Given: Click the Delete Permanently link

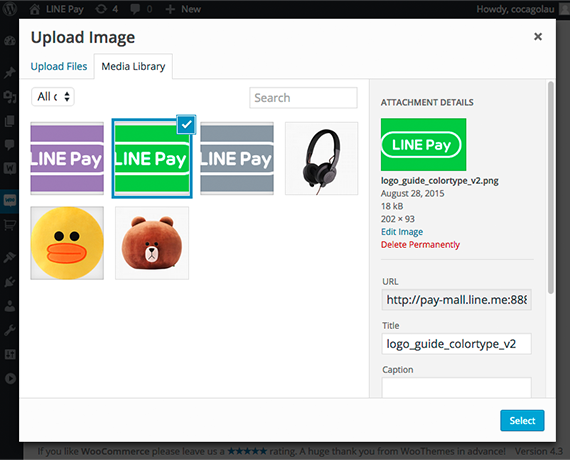Looking at the screenshot, I should coord(420,245).
